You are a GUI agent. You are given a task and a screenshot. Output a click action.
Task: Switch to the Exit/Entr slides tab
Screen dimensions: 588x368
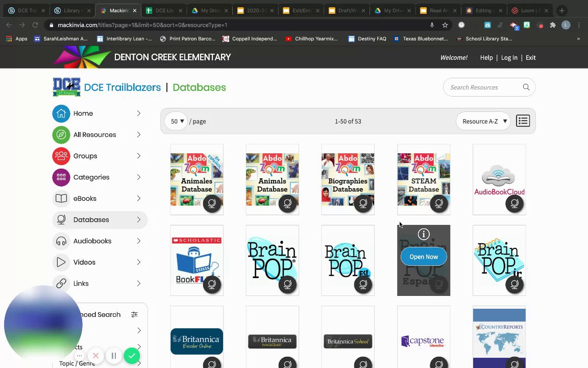[x=301, y=11]
